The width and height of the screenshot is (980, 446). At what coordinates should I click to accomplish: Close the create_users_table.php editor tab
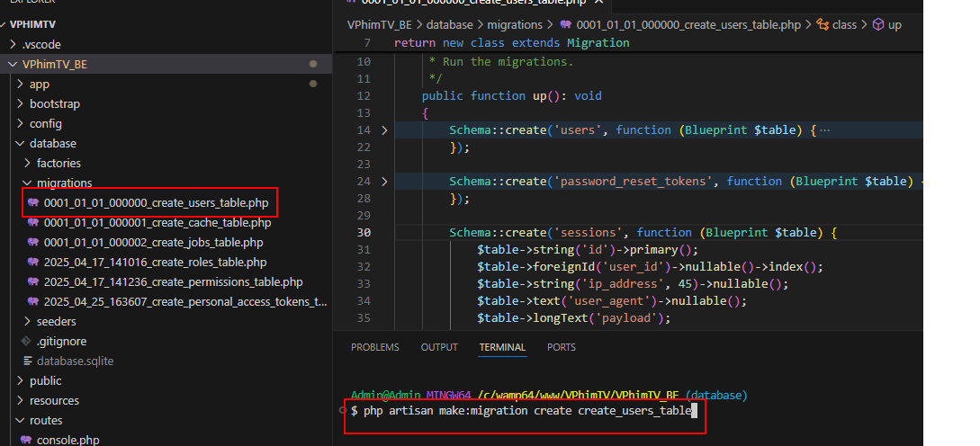(599, 2)
